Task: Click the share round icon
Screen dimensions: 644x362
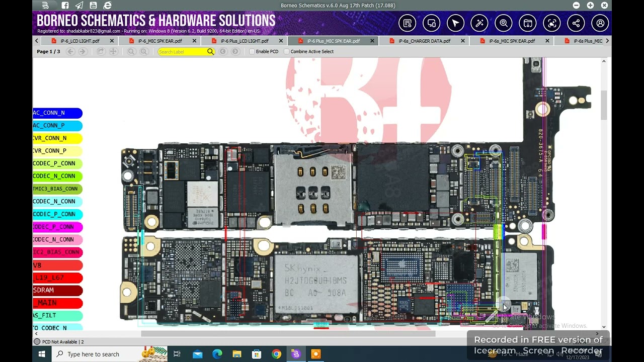Action: tap(576, 23)
